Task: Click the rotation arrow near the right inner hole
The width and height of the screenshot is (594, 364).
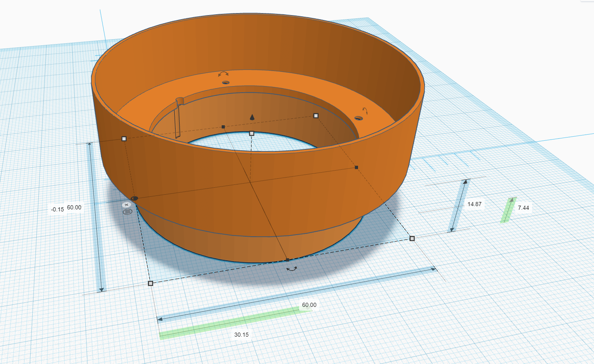Action: pyautogui.click(x=365, y=110)
